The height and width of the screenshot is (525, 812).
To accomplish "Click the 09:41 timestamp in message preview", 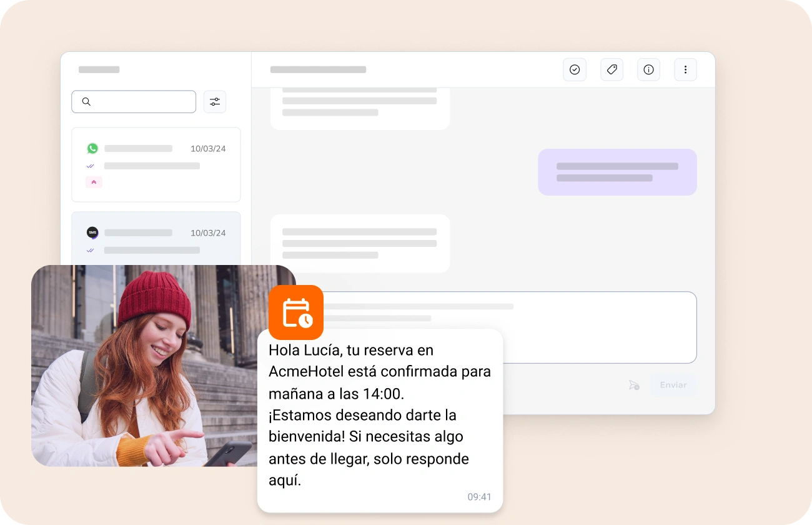I will pyautogui.click(x=479, y=497).
